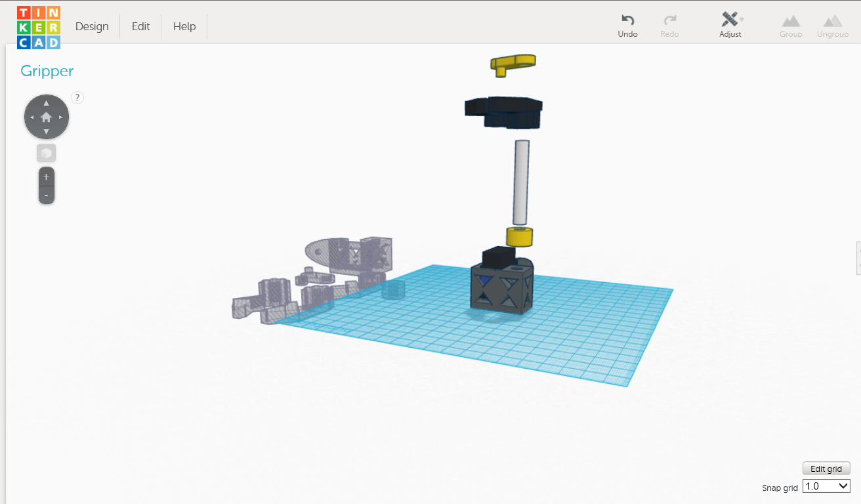861x504 pixels.
Task: Zoom out using the minus icon
Action: click(46, 194)
